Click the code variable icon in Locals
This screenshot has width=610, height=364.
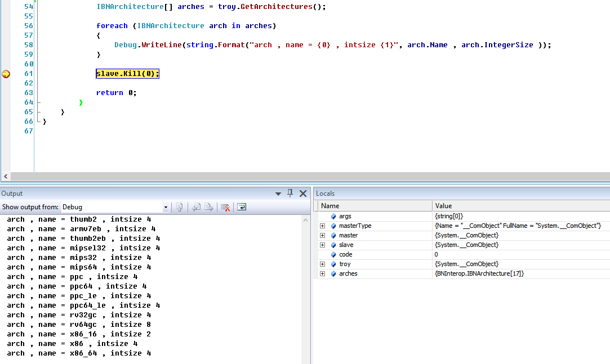click(333, 254)
